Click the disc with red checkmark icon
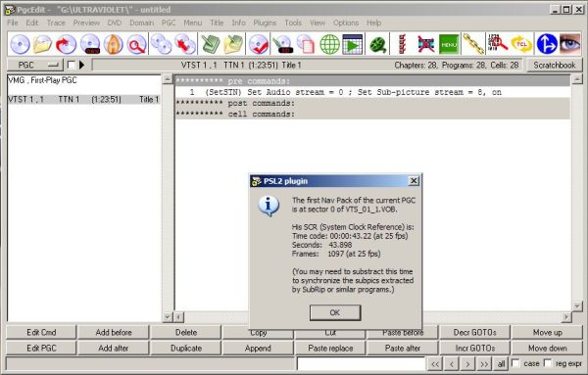Image resolution: width=588 pixels, height=375 pixels. (x=259, y=44)
